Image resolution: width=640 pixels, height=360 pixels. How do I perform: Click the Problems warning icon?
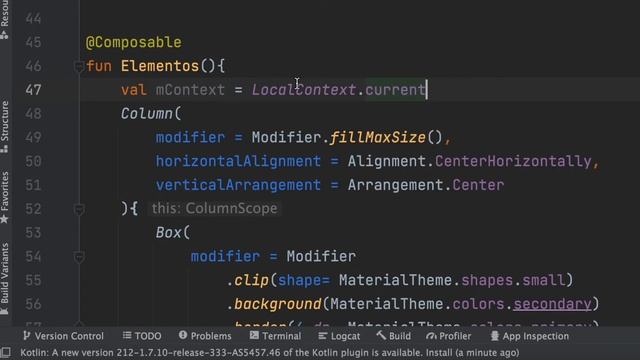point(182,335)
